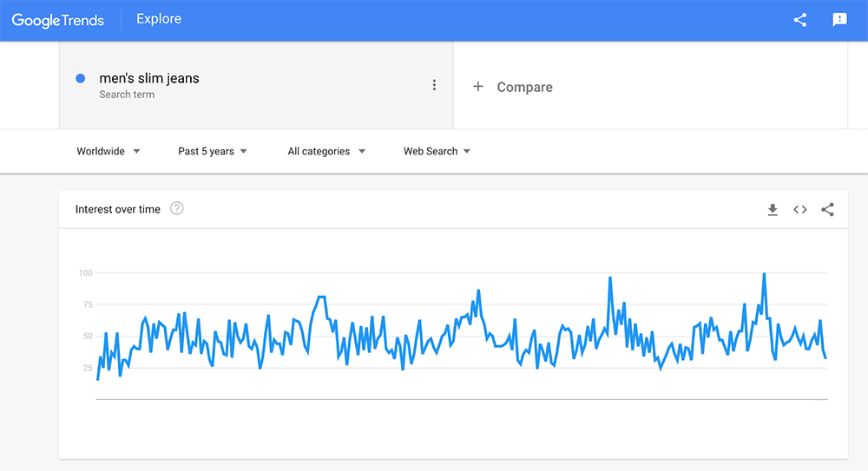Image resolution: width=868 pixels, height=471 pixels.
Task: Open the three-dot menu for the search term
Action: click(x=434, y=85)
